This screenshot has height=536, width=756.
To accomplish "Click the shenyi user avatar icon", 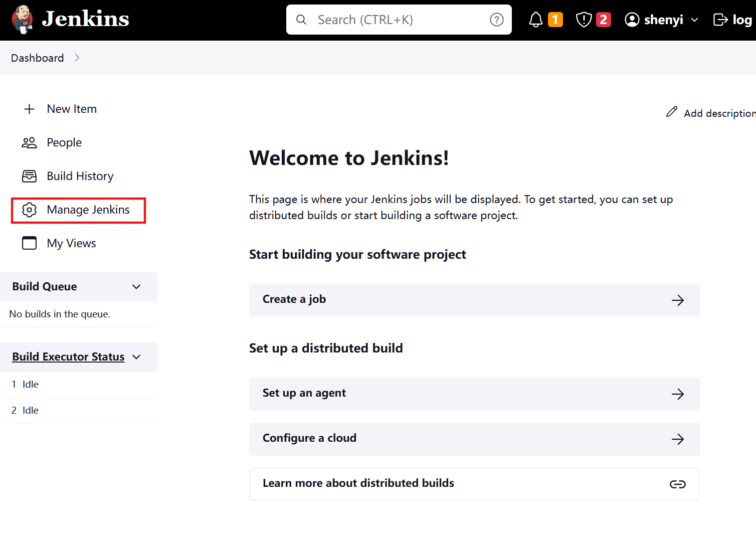I will (632, 20).
